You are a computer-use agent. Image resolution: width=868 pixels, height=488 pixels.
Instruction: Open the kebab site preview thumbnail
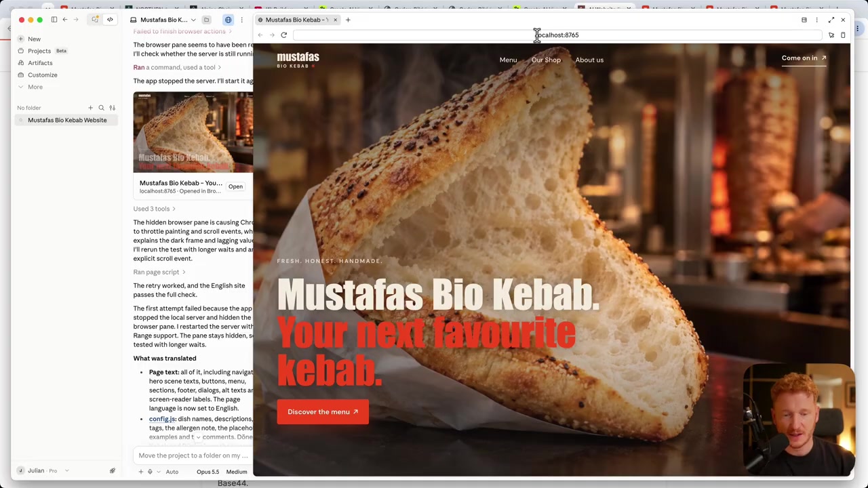point(193,132)
